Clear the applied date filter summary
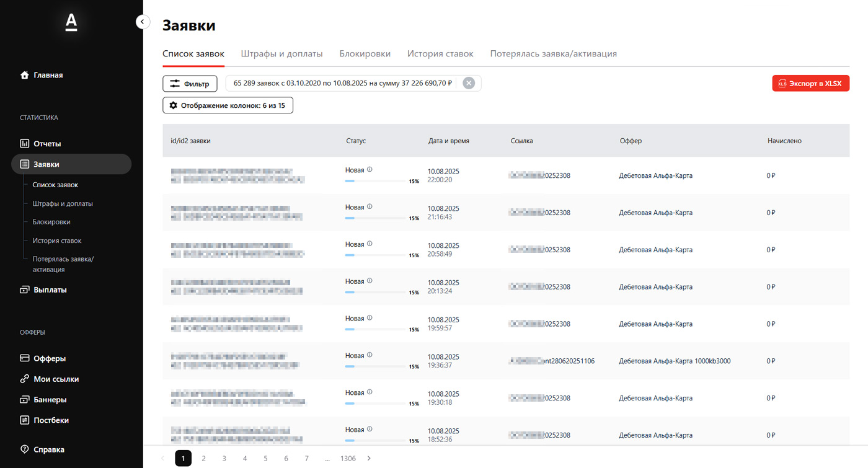 469,83
